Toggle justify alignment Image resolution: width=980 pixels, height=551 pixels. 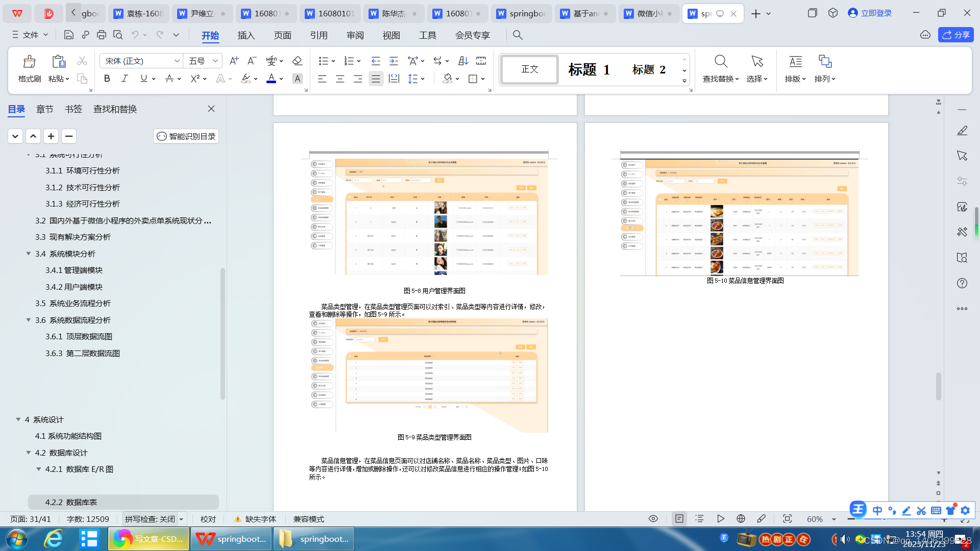[376, 79]
